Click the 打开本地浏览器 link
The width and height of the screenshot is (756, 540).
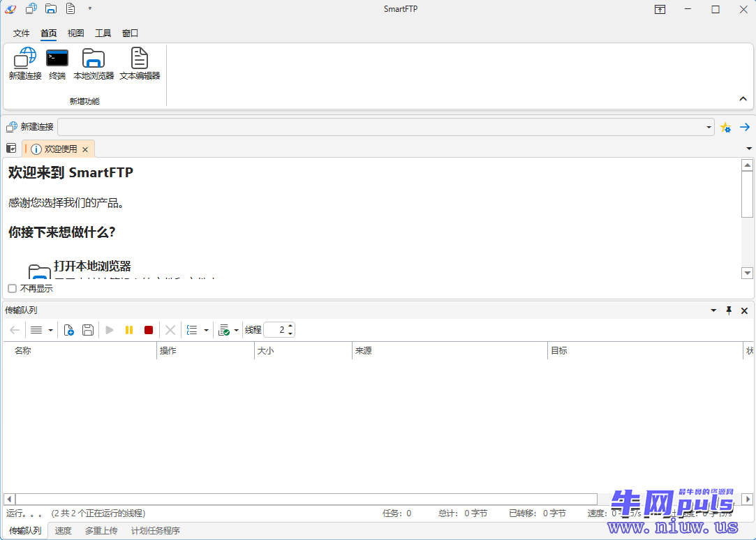coord(92,266)
